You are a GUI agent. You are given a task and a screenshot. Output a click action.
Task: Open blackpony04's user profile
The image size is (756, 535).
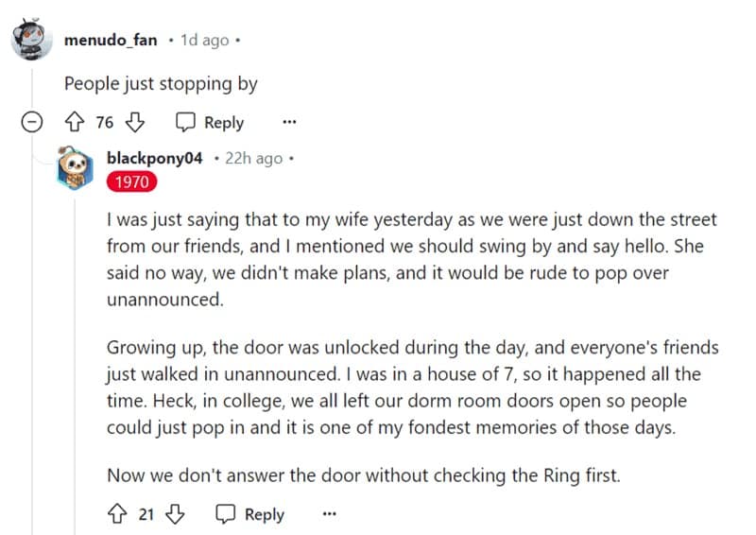(x=155, y=158)
